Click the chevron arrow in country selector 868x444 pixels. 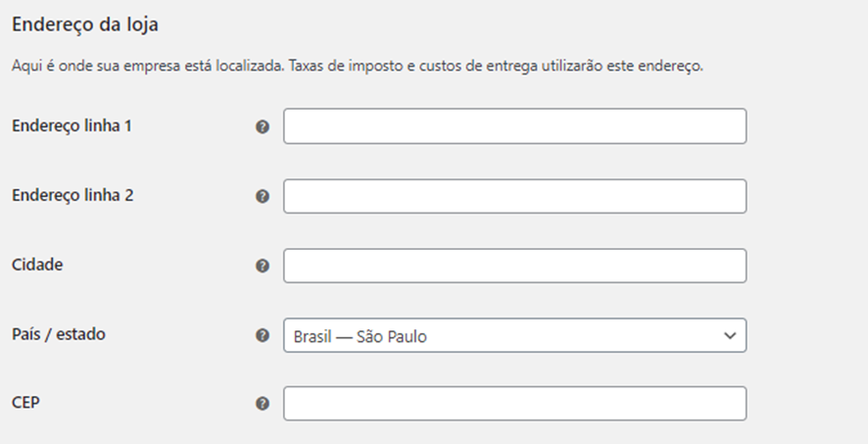[729, 335]
